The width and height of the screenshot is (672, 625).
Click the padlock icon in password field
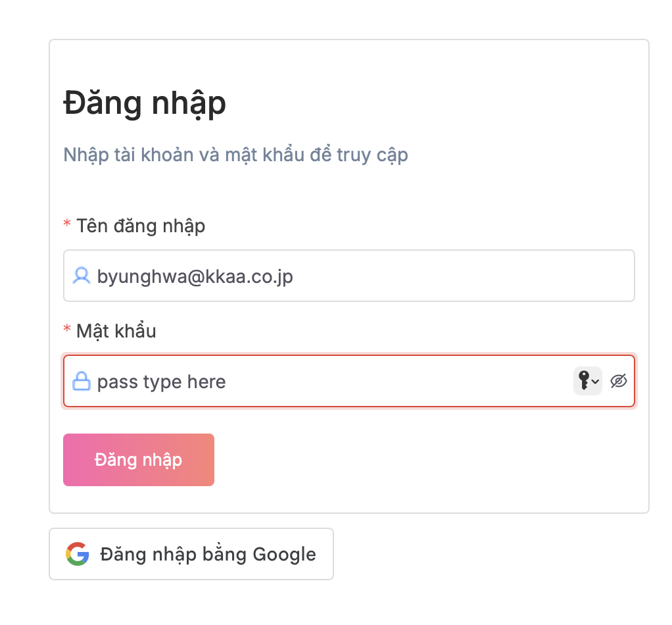(81, 382)
